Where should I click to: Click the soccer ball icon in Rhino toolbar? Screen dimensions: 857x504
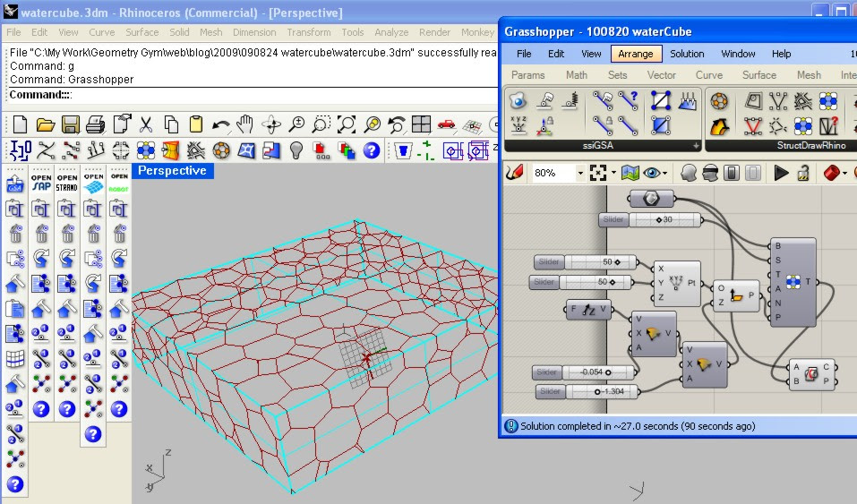221,149
